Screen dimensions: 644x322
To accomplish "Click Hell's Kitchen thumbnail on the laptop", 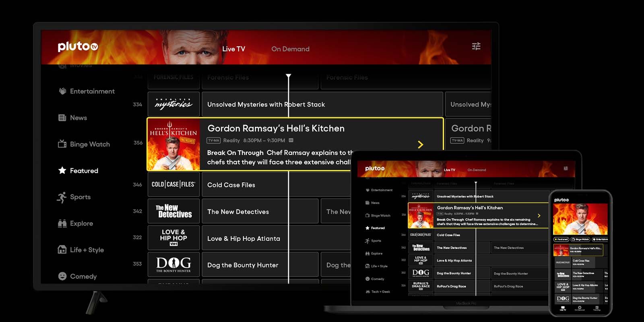I will [x=421, y=215].
